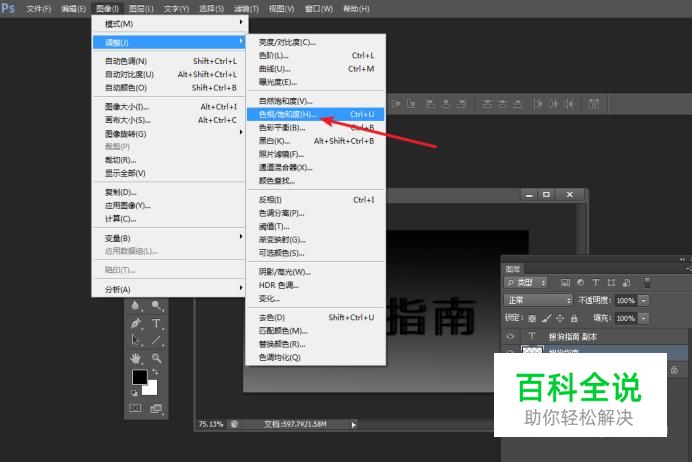This screenshot has width=692, height=462.
Task: Select the Zoom tool above color swatches
Action: (156, 358)
